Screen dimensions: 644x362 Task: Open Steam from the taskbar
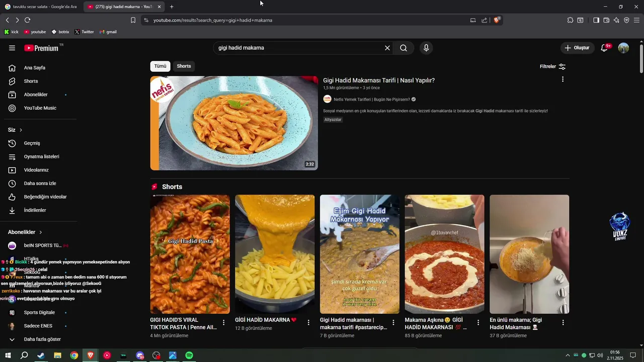pos(41,355)
